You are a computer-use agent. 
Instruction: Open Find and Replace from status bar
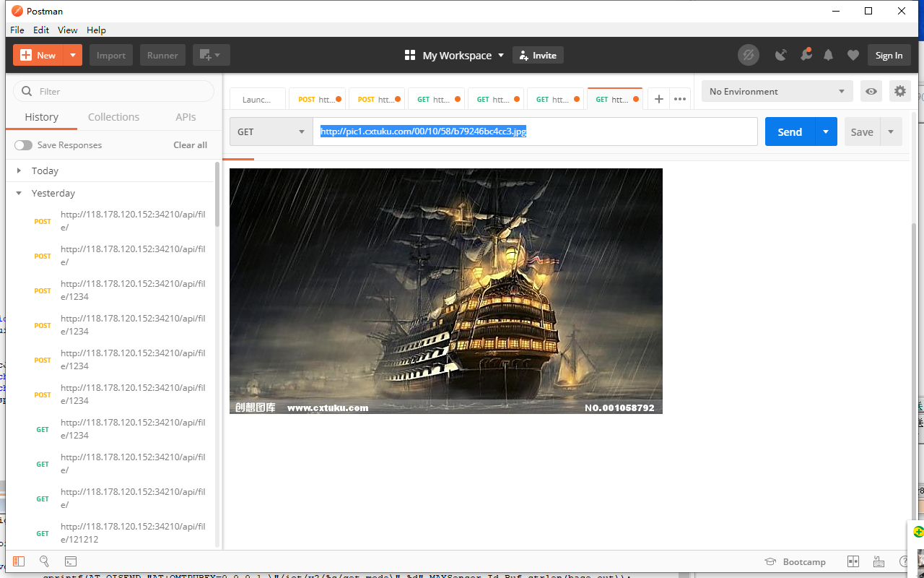[44, 561]
